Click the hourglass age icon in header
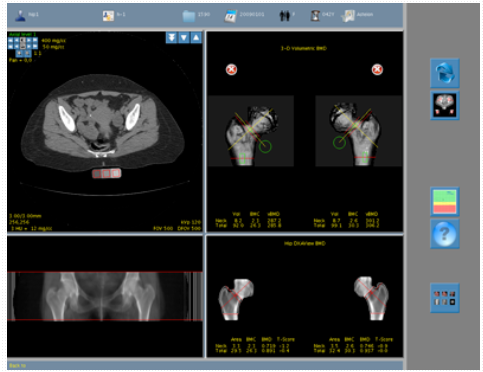Screen dimensions: 483x372 (x=315, y=16)
